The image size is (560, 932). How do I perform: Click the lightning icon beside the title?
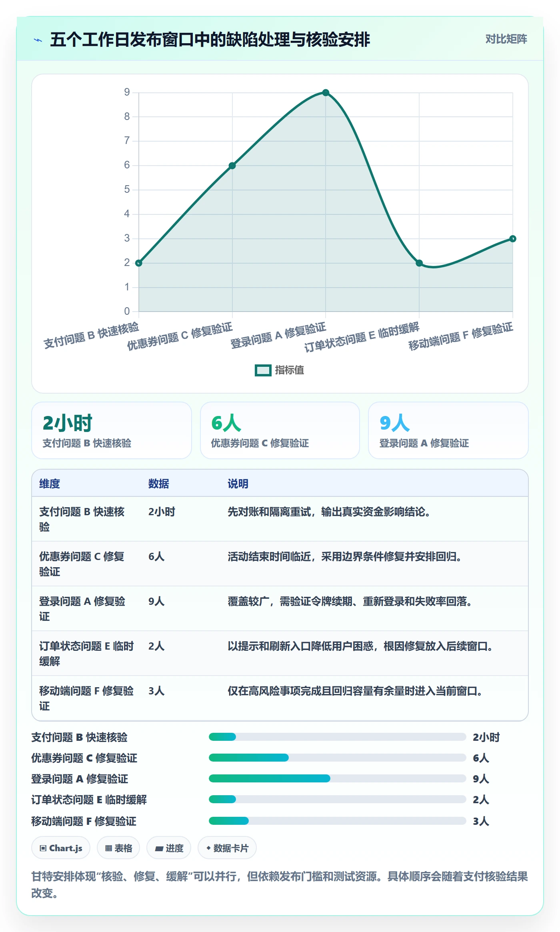pos(38,40)
